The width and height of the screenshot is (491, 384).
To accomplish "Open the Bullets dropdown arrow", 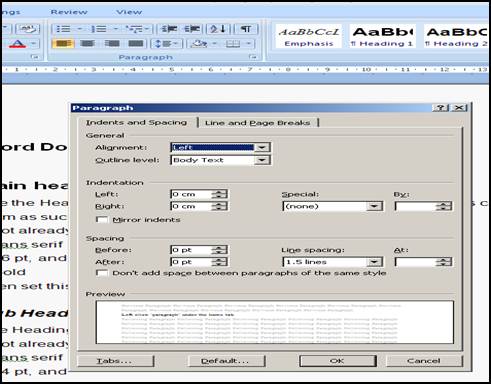I will pyautogui.click(x=79, y=29).
